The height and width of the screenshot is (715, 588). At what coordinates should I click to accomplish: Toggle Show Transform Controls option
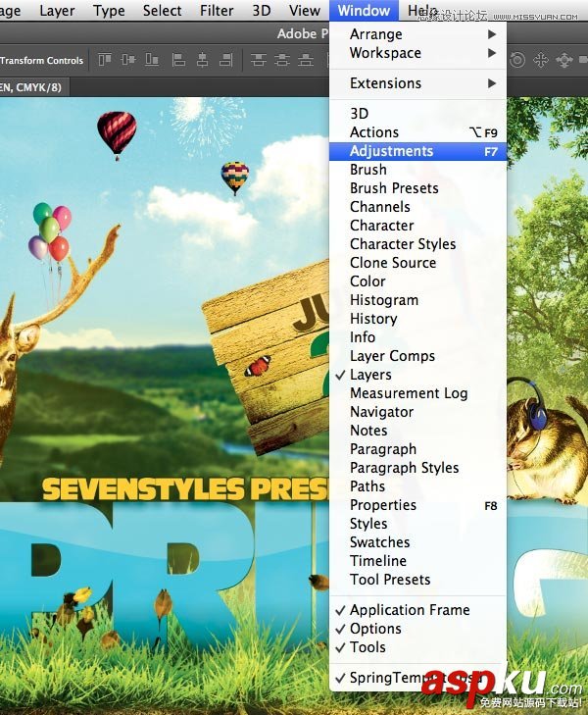pos(41,60)
